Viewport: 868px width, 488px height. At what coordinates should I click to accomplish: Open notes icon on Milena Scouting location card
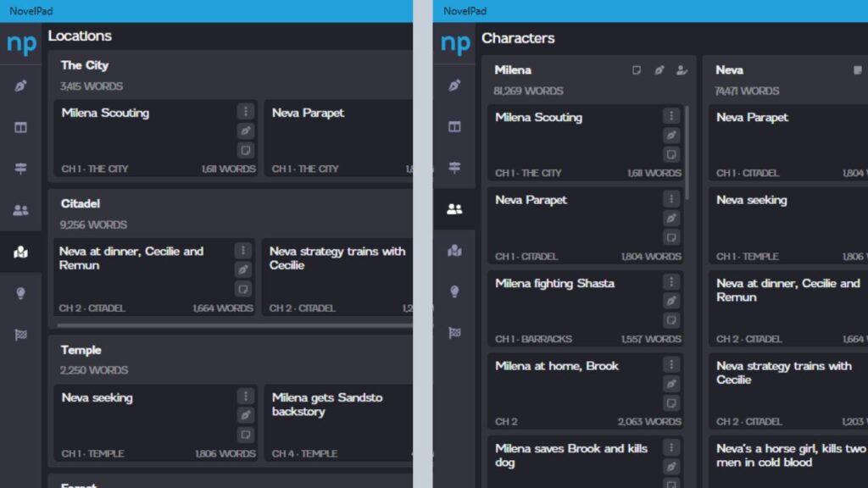[x=245, y=150]
